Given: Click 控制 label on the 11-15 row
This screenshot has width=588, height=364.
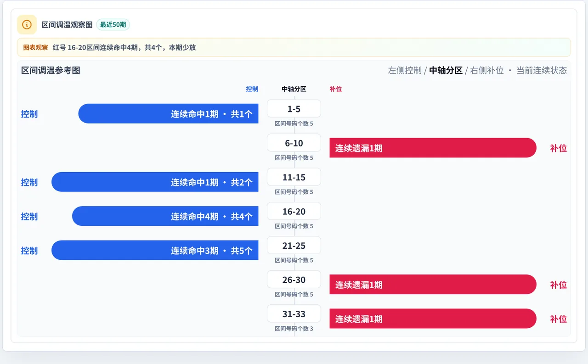Looking at the screenshot, I should [x=29, y=182].
